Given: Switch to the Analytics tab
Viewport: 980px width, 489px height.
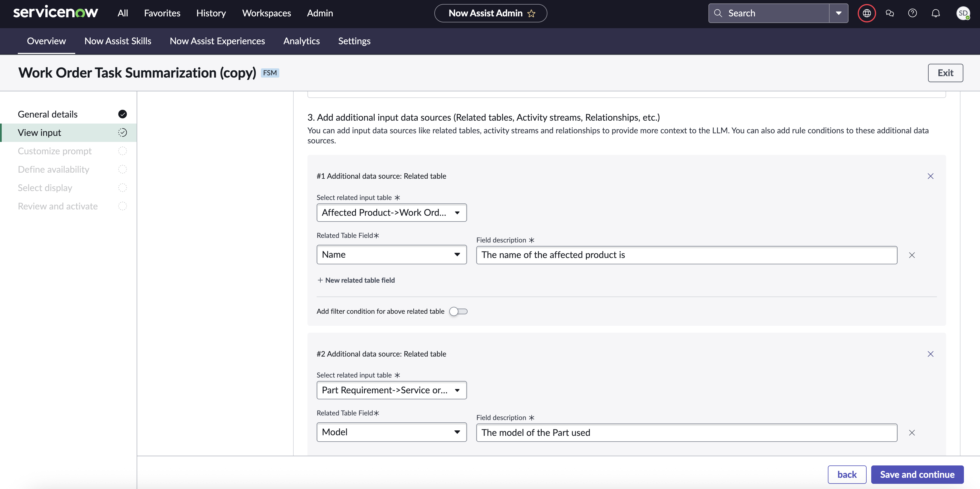Looking at the screenshot, I should (301, 41).
